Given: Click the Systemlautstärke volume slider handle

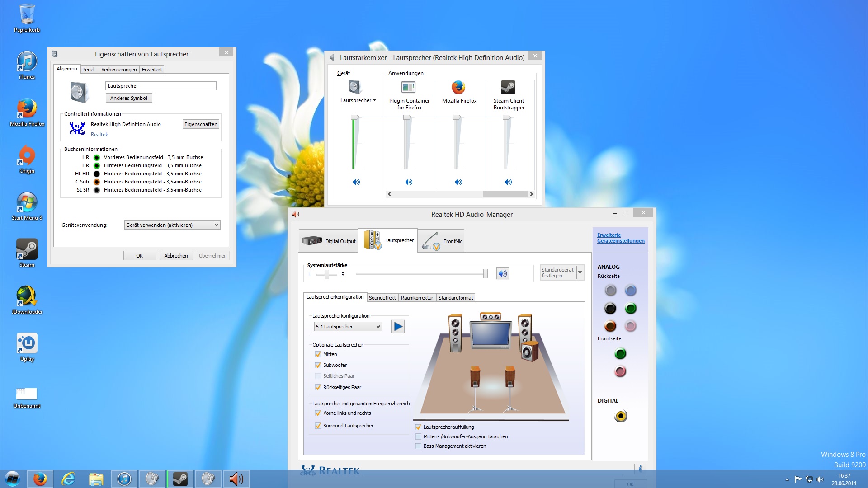Looking at the screenshot, I should [486, 273].
